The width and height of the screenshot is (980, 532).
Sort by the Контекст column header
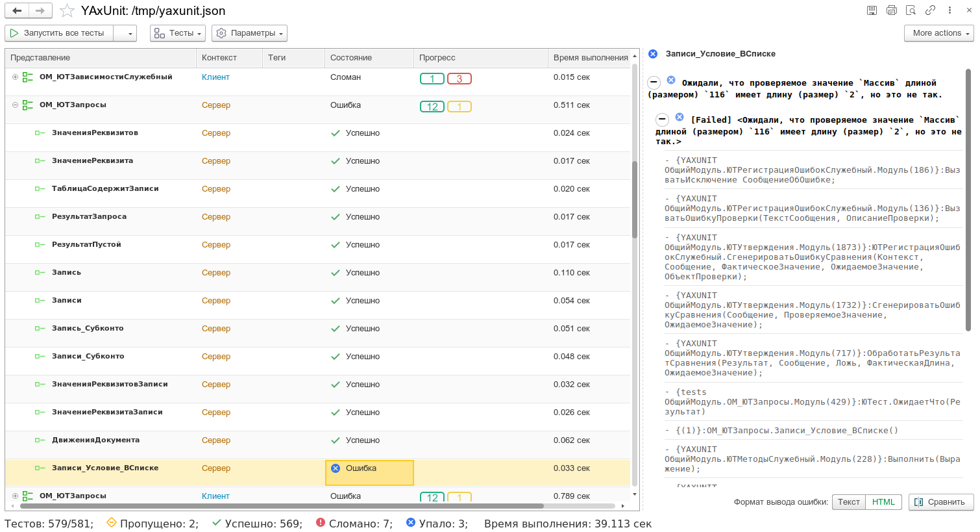229,58
